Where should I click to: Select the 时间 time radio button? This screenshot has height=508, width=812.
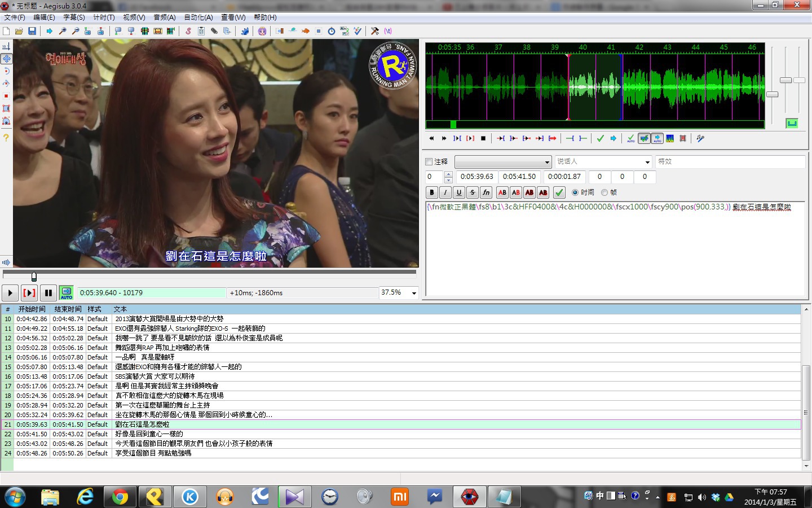(x=575, y=192)
